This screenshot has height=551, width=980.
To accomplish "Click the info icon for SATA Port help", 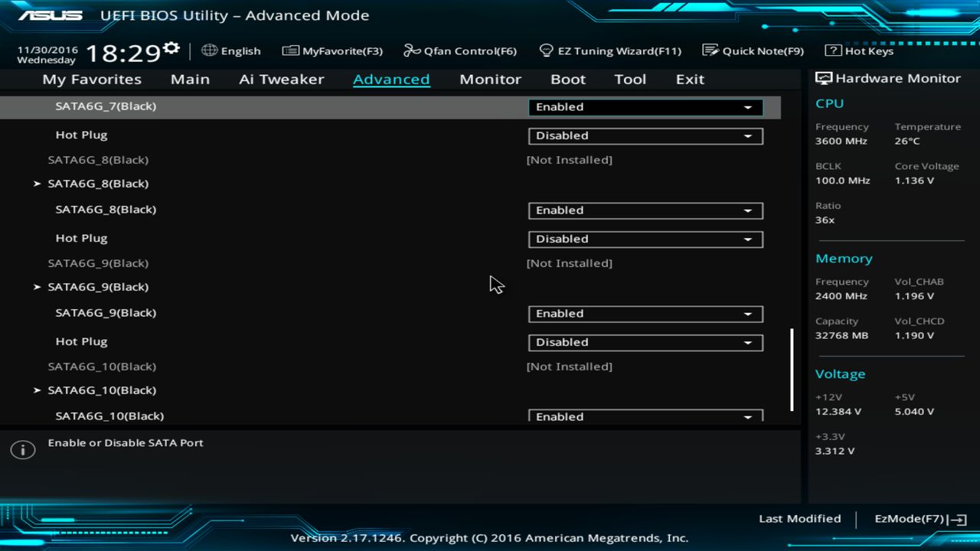I will (x=22, y=449).
